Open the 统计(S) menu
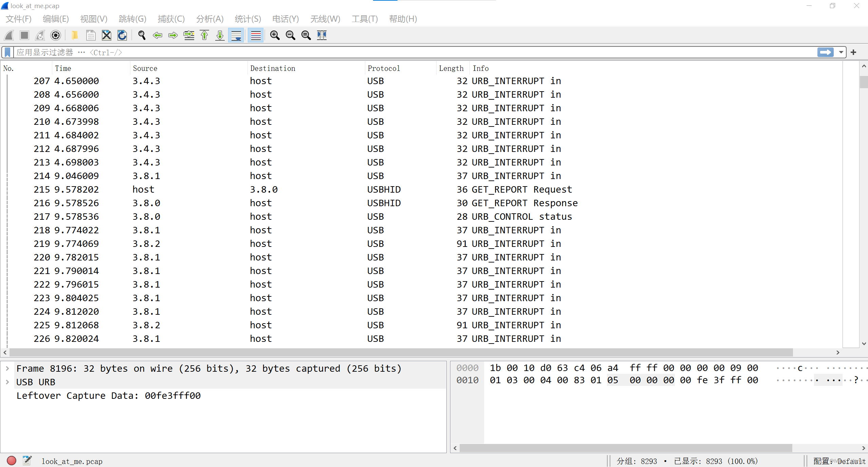Image resolution: width=868 pixels, height=467 pixels. click(247, 19)
